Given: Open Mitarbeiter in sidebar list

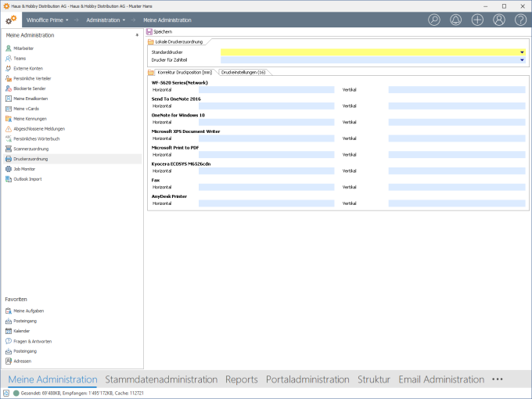Looking at the screenshot, I should [23, 49].
